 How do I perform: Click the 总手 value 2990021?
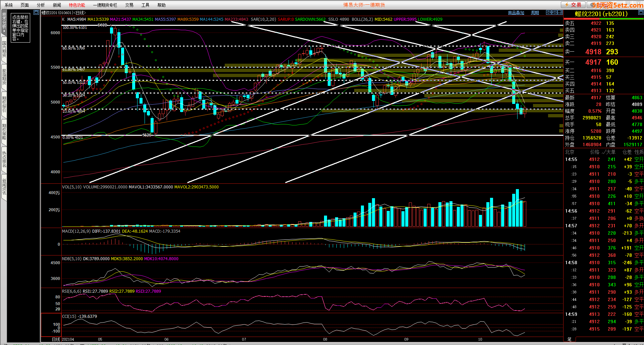click(592, 118)
